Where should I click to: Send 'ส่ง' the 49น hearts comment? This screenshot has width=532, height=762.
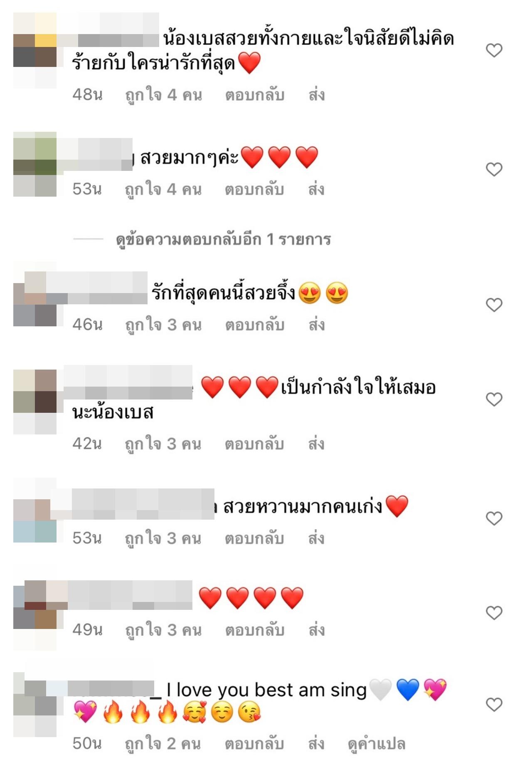point(316,630)
